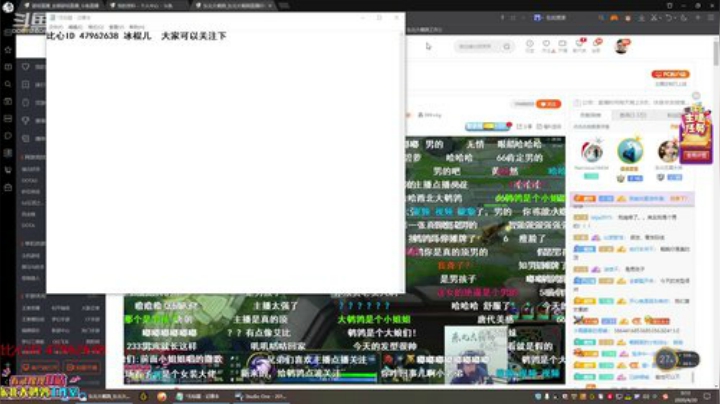Screen dimensions: 720x404
Task: Click the blue extension icon in browser toolbar
Action: click(537, 17)
